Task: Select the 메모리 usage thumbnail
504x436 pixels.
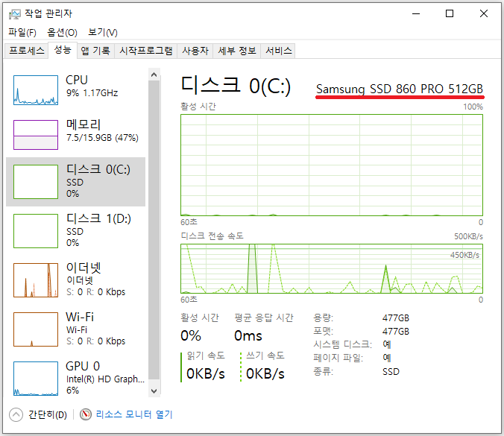Action: (36, 135)
